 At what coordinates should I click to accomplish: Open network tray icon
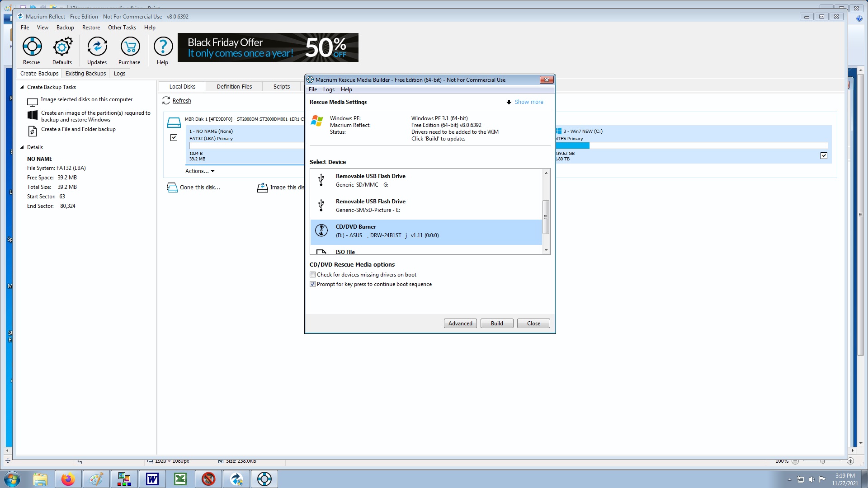[801, 479]
